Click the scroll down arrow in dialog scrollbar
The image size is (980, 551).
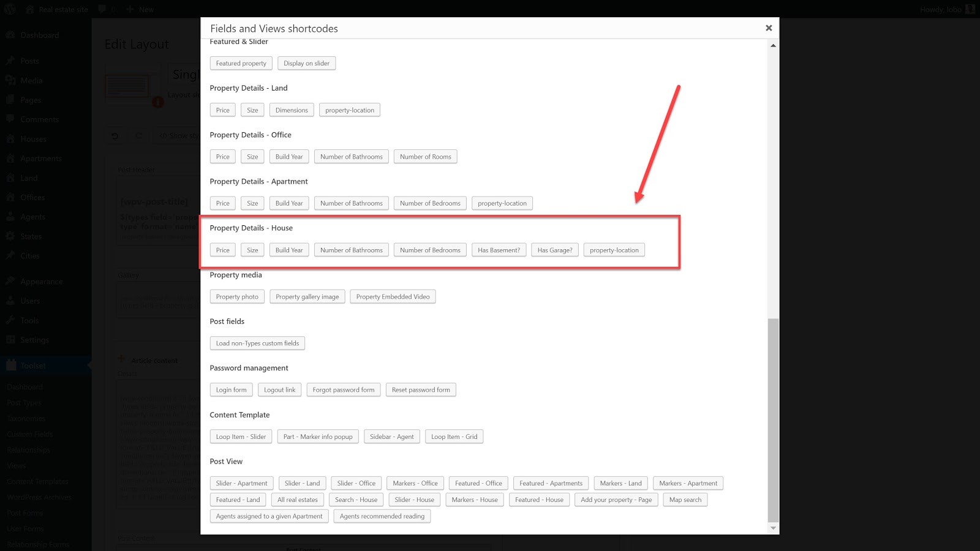(773, 528)
